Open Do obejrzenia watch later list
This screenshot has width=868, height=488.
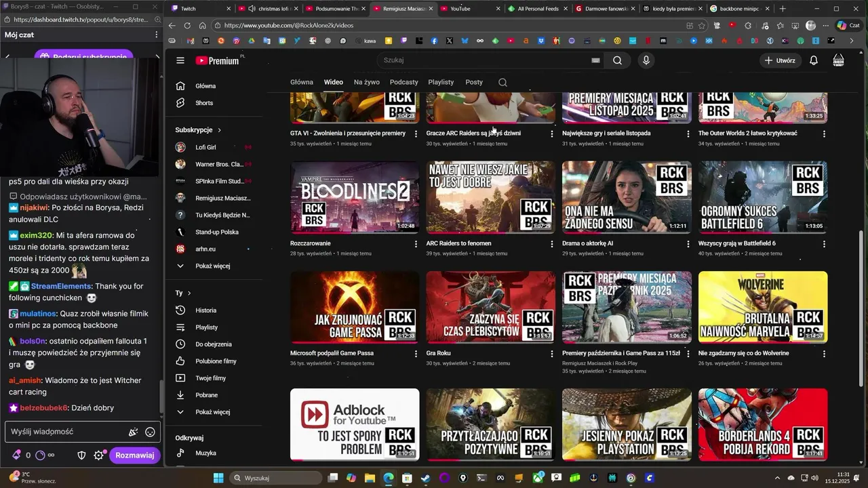click(x=214, y=344)
